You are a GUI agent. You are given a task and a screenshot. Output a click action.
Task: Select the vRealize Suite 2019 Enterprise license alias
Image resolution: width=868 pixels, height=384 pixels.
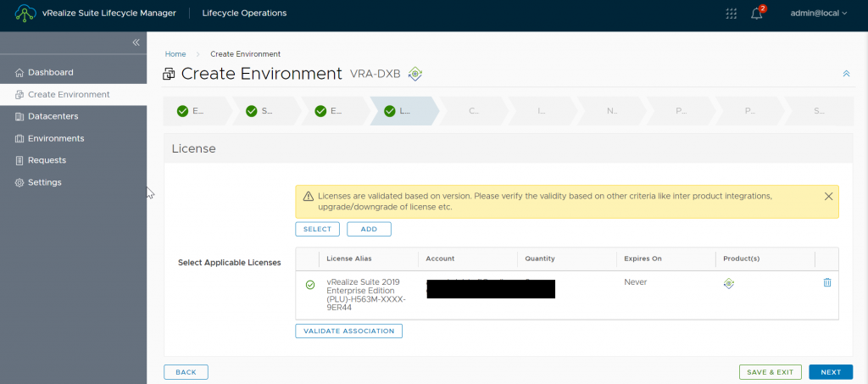coord(367,295)
